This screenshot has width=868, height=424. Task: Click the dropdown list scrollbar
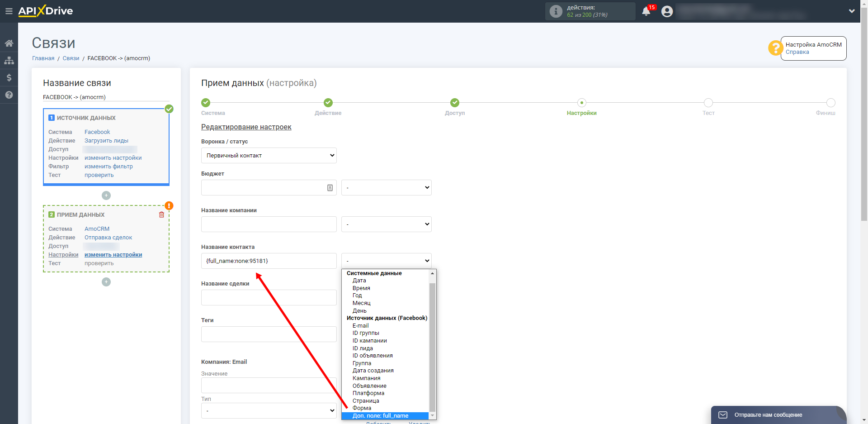click(x=432, y=347)
